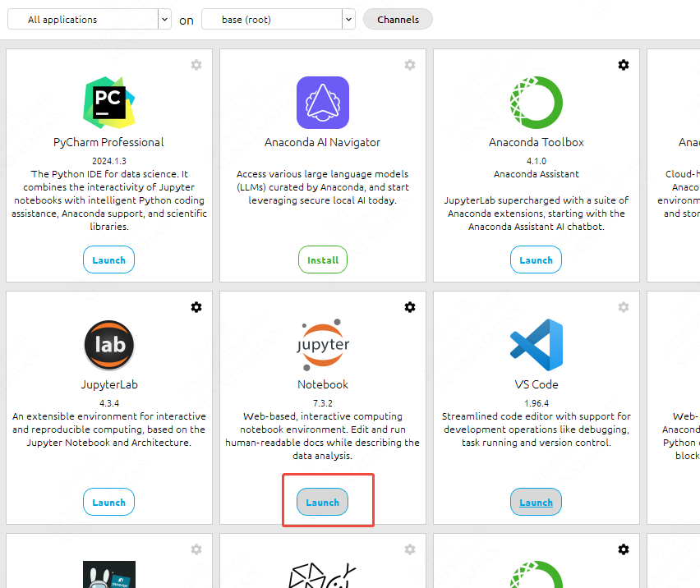Select the VS Code title text

[537, 384]
